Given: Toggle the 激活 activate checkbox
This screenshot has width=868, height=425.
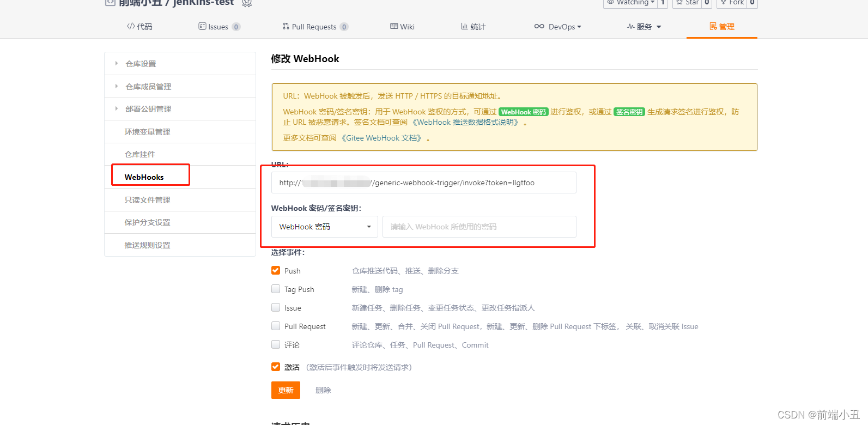Looking at the screenshot, I should pyautogui.click(x=276, y=367).
